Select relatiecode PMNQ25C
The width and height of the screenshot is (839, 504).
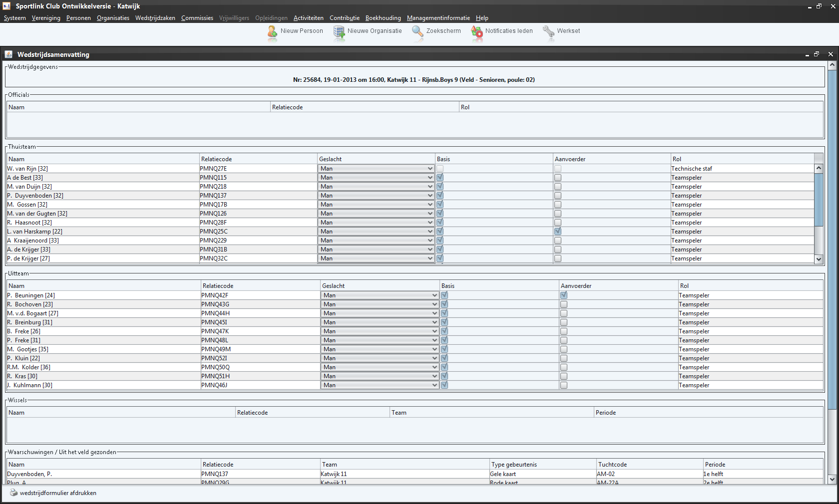(x=258, y=232)
